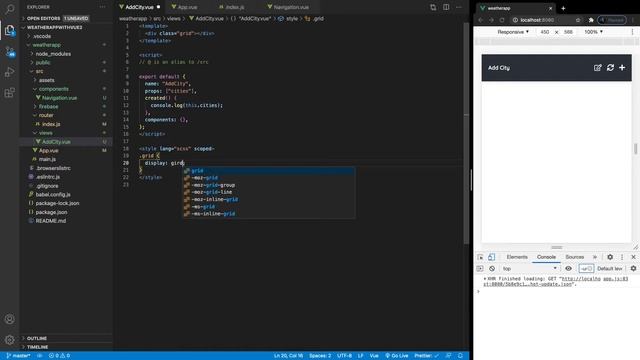The height and width of the screenshot is (360, 640).
Task: Select the Console tab in DevTools
Action: (x=546, y=257)
